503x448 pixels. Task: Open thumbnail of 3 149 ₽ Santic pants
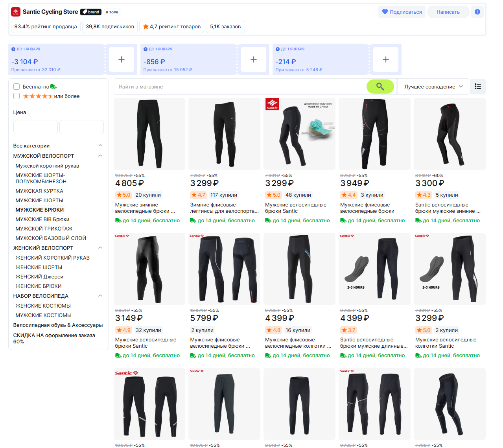[149, 269]
